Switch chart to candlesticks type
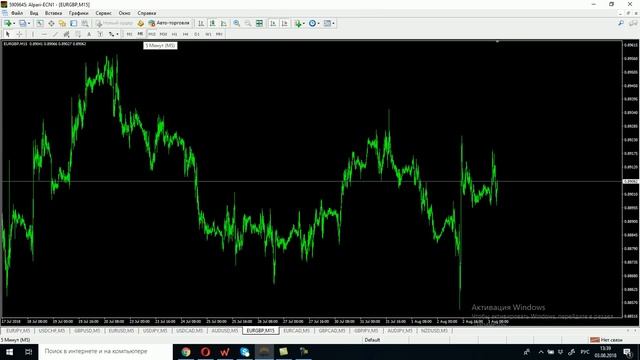The width and height of the screenshot is (640, 360). point(212,23)
